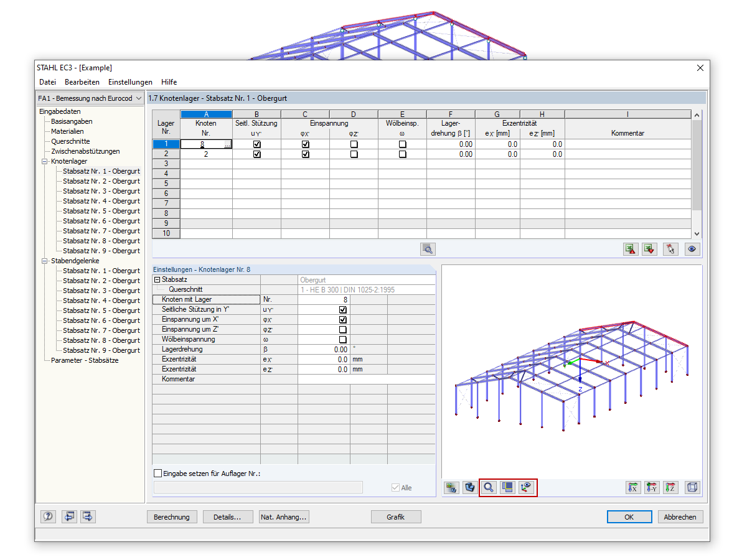Open the zoom magnifier in the graphic panel
Viewport: 747px width, 560px height.
(x=489, y=487)
